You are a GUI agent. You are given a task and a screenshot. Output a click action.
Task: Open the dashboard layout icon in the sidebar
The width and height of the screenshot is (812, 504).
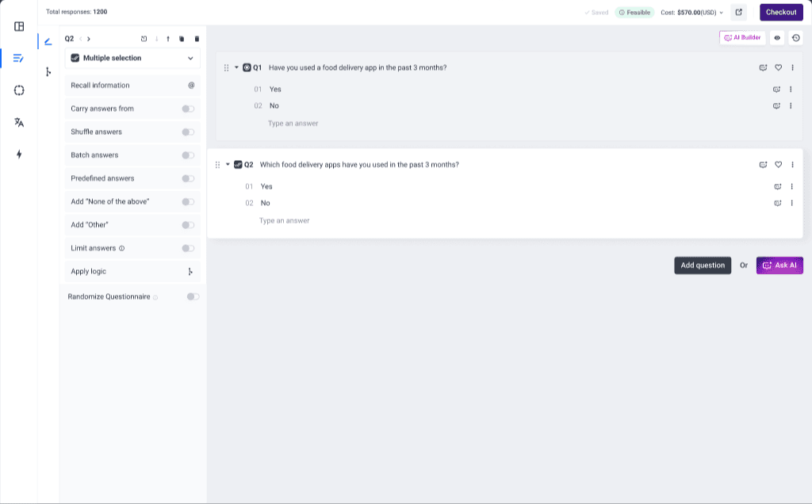tap(19, 26)
